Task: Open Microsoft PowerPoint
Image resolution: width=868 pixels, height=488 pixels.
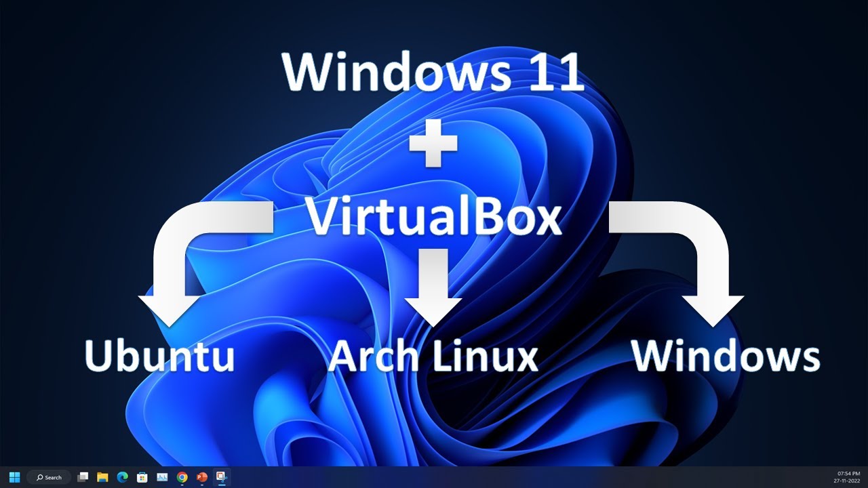Action: click(201, 477)
